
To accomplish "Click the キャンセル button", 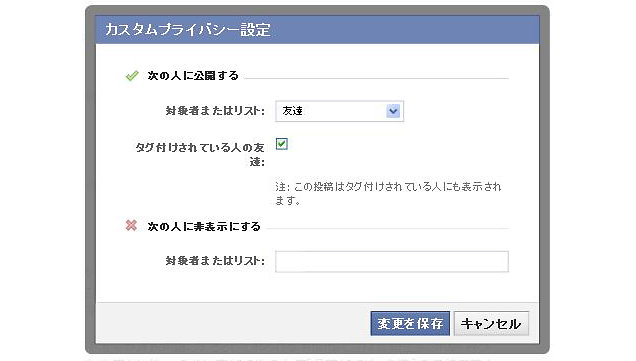I will pyautogui.click(x=491, y=323).
